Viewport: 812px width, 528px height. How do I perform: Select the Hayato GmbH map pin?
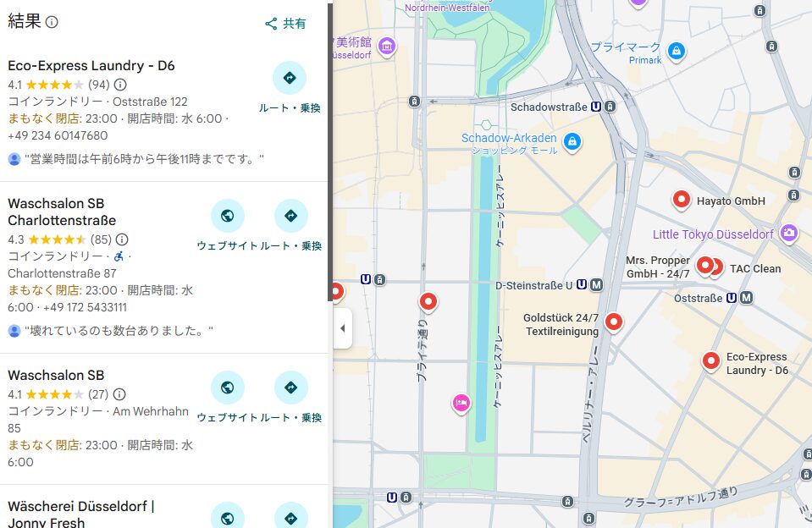tap(681, 200)
